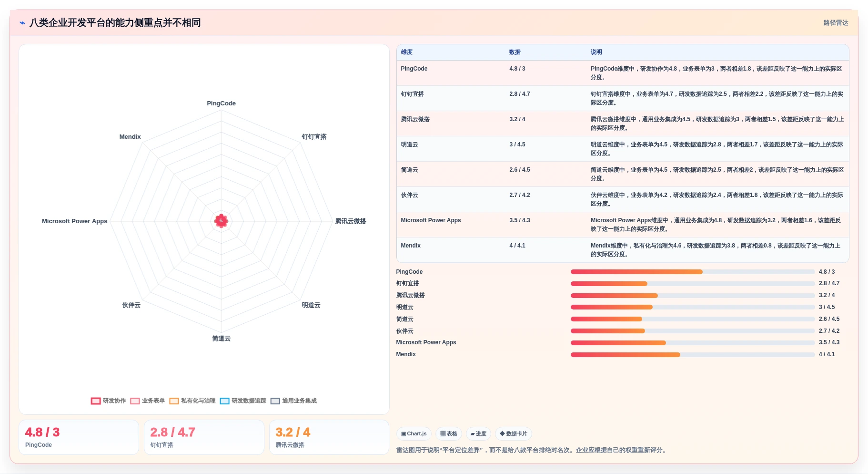The image size is (868, 474).
Task: Click the 伙伴云 progress bar
Action: [x=693, y=331]
